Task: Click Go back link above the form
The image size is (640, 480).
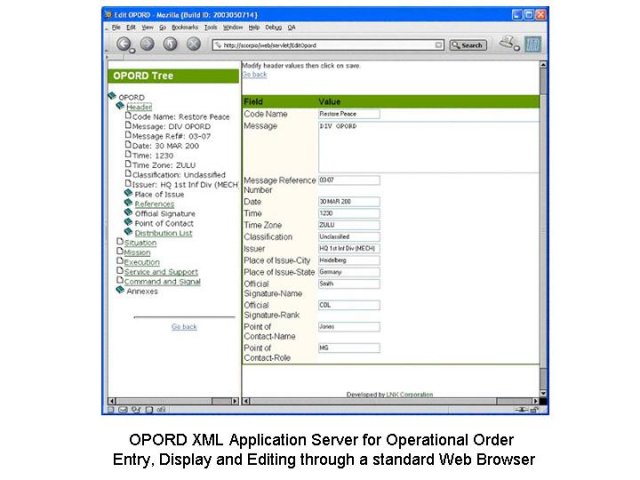Action: click(254, 74)
